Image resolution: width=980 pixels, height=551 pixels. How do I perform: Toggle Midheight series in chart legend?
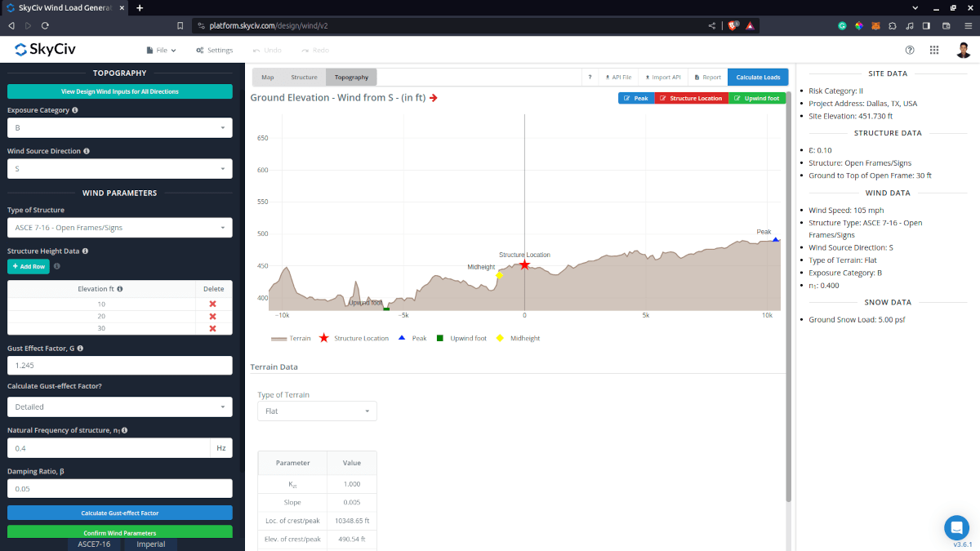pos(519,338)
